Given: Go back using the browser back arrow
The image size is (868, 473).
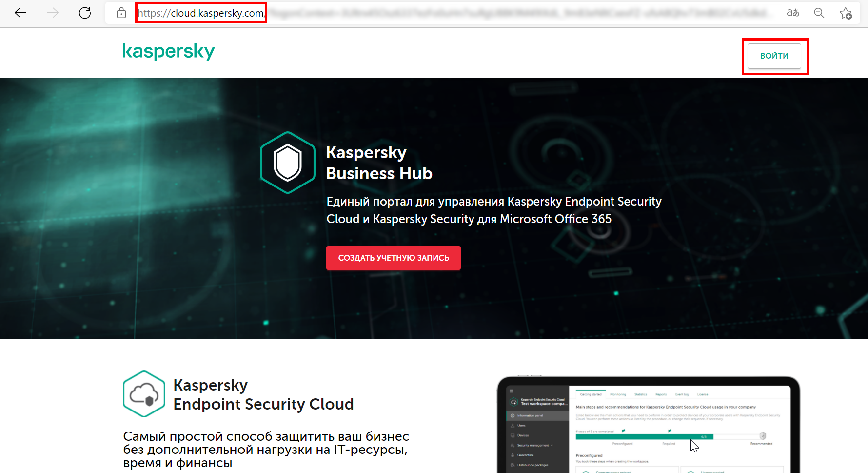Looking at the screenshot, I should click(20, 13).
